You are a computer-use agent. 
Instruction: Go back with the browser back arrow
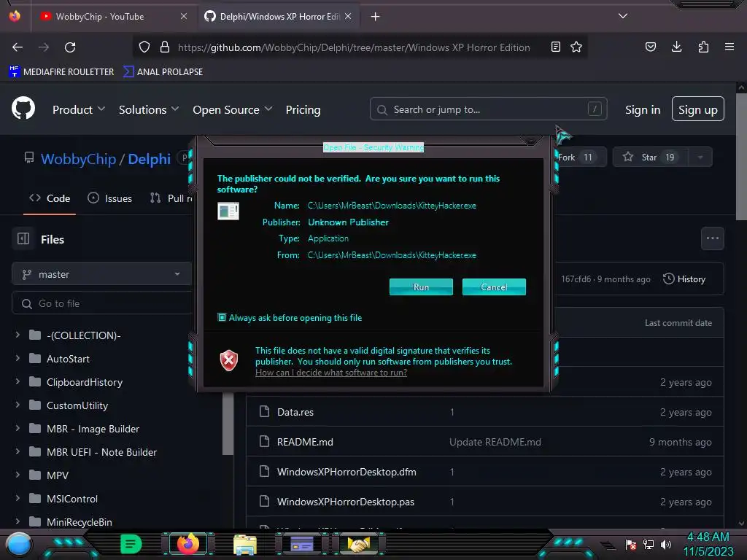[x=18, y=47]
